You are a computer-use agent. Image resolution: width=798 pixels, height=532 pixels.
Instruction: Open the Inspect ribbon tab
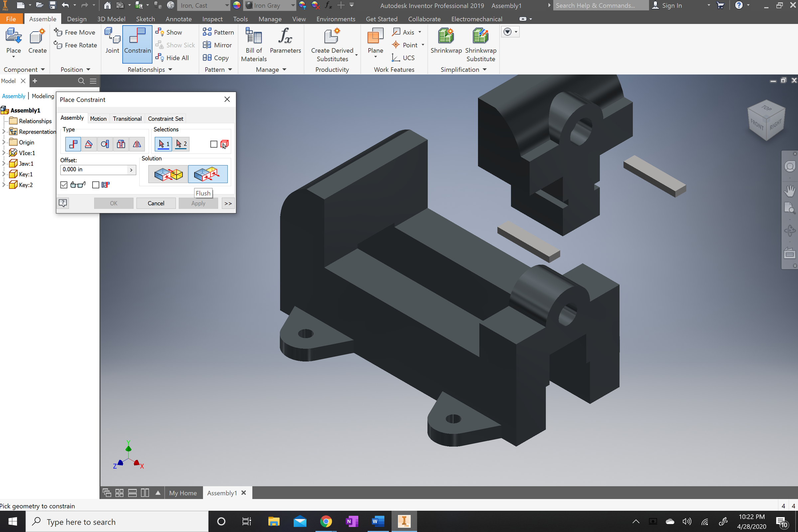tap(212, 19)
